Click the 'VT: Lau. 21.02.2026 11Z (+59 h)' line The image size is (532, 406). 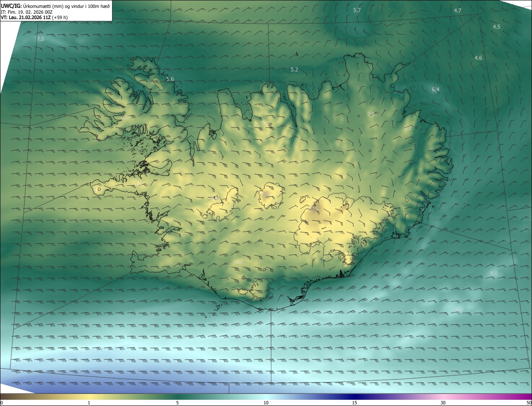coord(34,17)
